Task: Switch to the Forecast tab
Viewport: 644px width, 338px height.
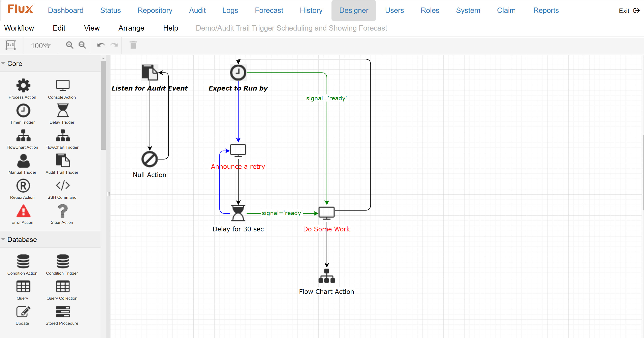Action: coord(269,10)
